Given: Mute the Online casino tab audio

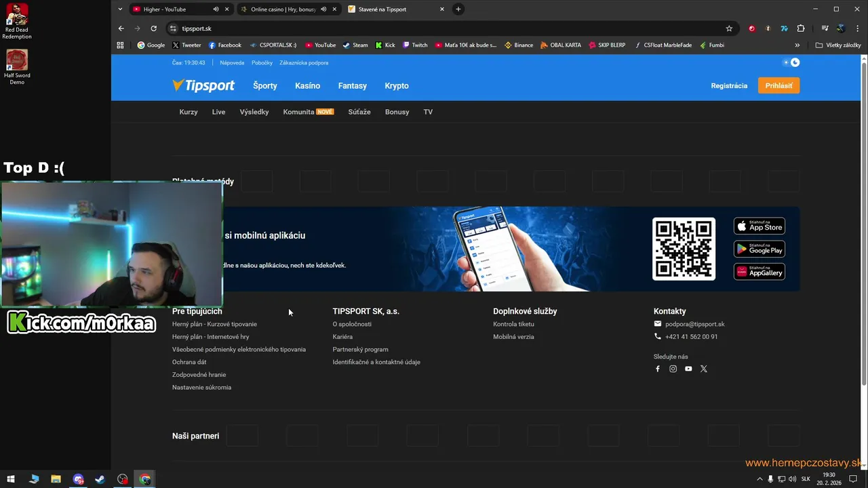Looking at the screenshot, I should [323, 9].
